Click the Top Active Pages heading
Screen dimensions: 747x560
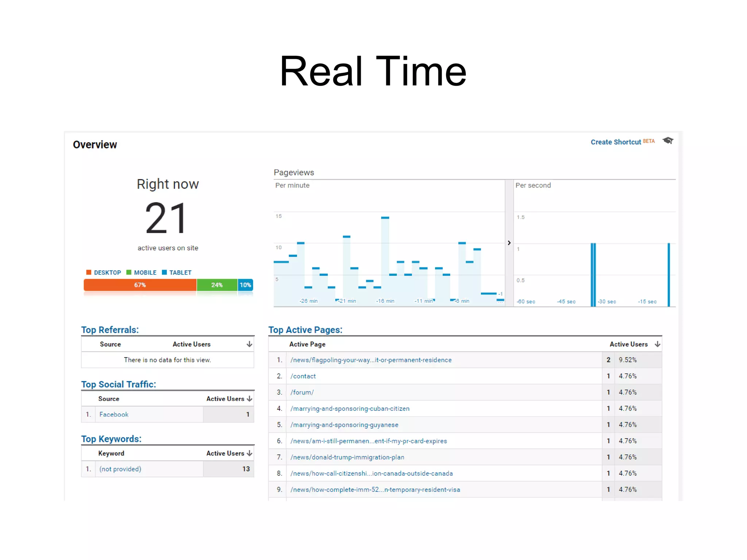(x=305, y=330)
